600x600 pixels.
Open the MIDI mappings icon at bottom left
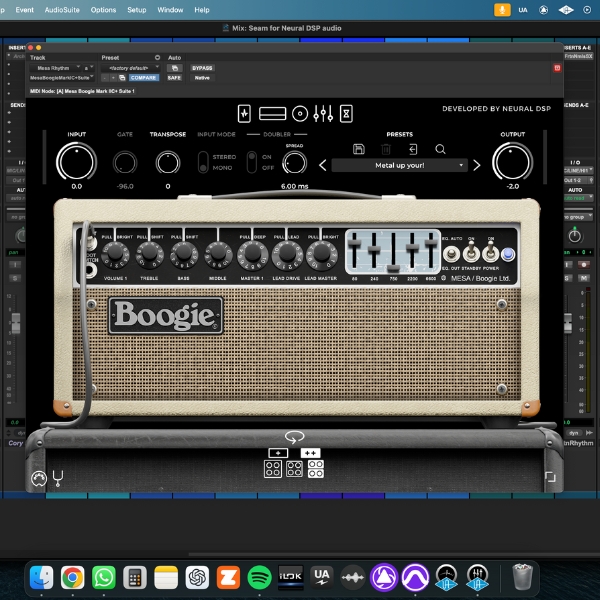point(39,478)
